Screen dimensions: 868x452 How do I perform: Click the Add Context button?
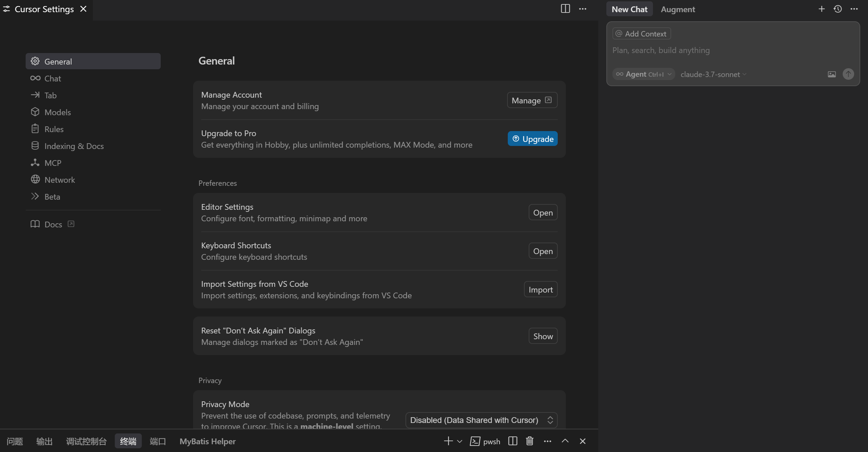point(641,34)
